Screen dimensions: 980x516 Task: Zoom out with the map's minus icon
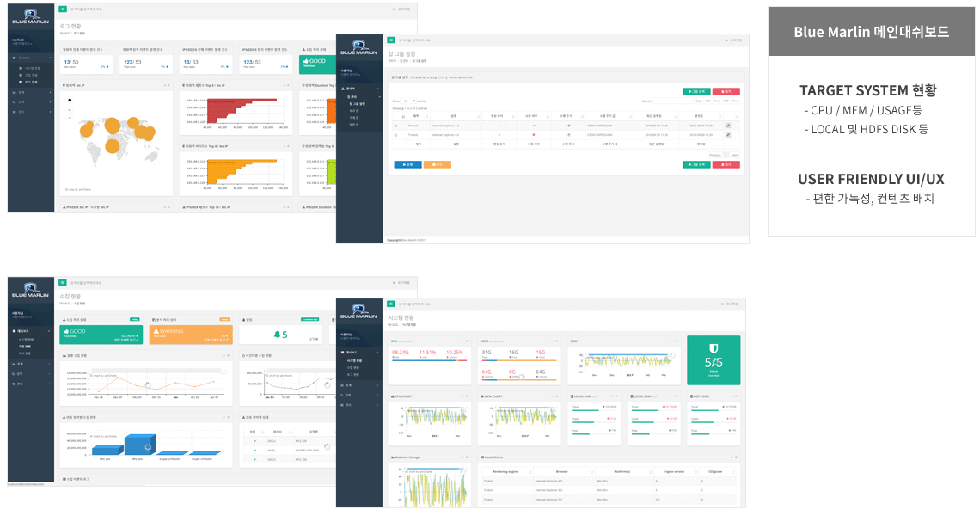(x=70, y=117)
